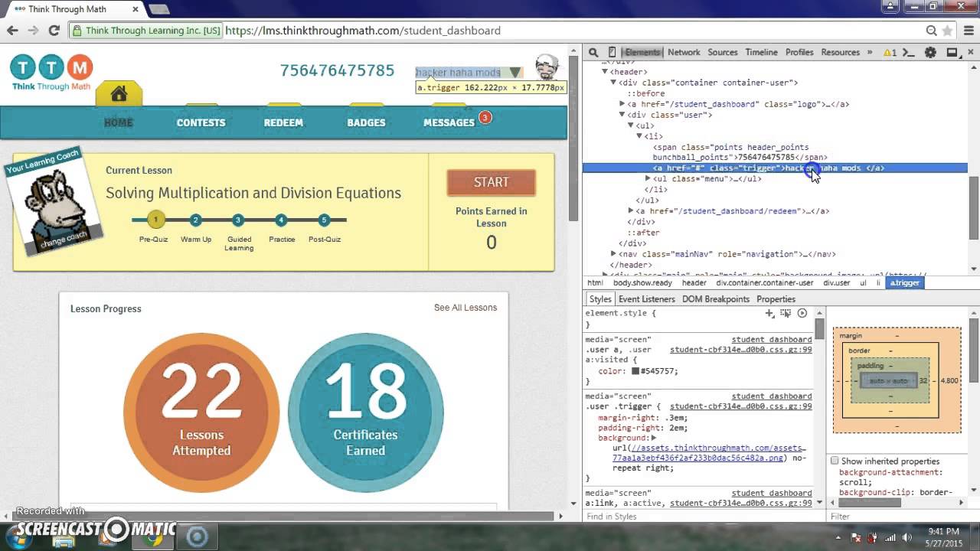Screen dimensions: 980x551
Task: Open the Resources panel
Action: [x=840, y=52]
